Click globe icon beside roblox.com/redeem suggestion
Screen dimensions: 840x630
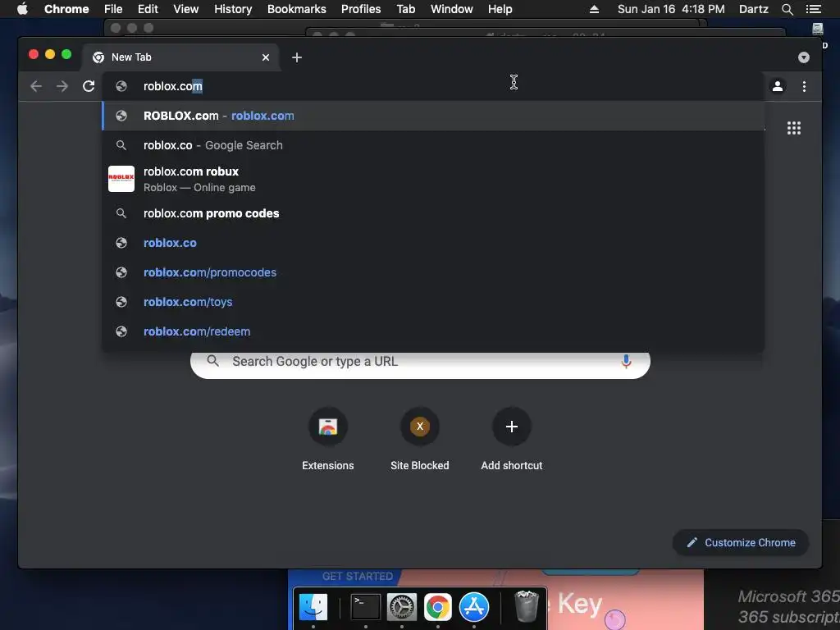coord(121,331)
